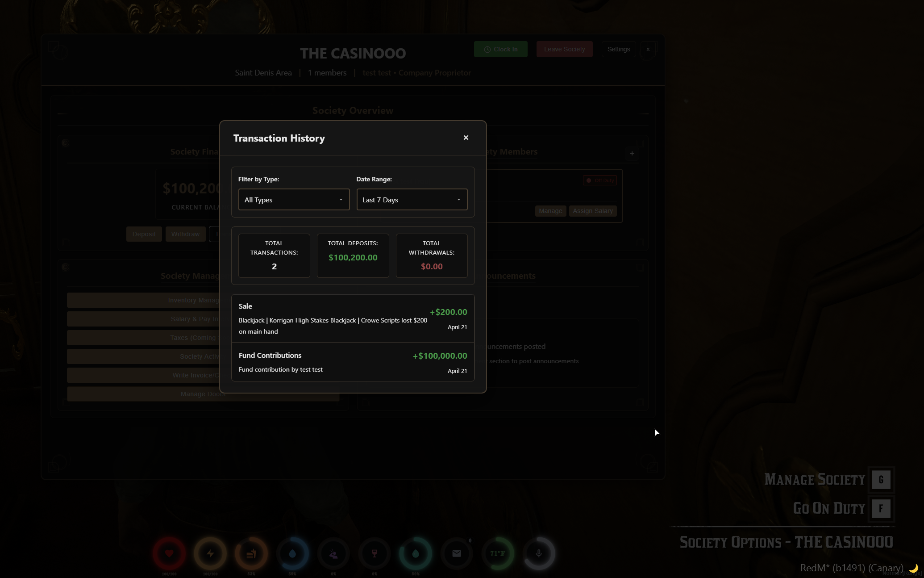924x578 pixels.
Task: Click the moon icon in bottom corner
Action: tap(914, 568)
